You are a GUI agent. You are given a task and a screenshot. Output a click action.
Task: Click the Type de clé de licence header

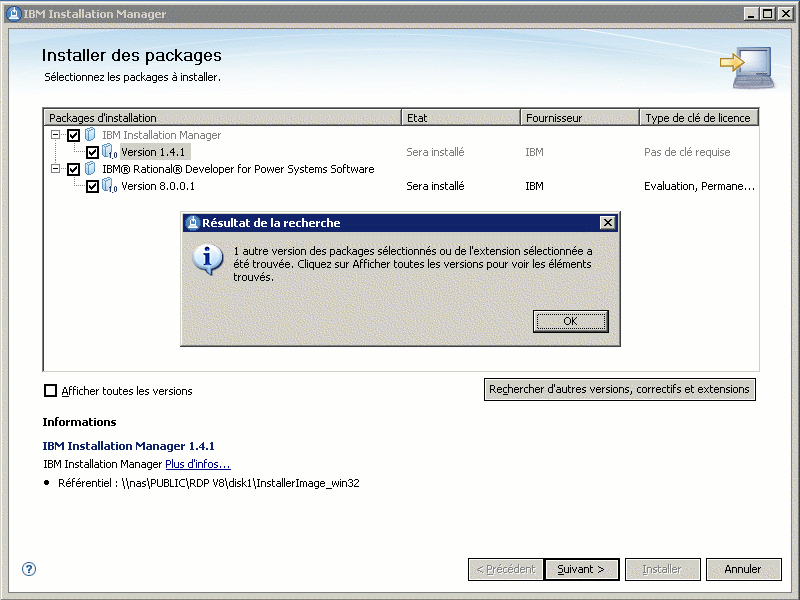(699, 118)
